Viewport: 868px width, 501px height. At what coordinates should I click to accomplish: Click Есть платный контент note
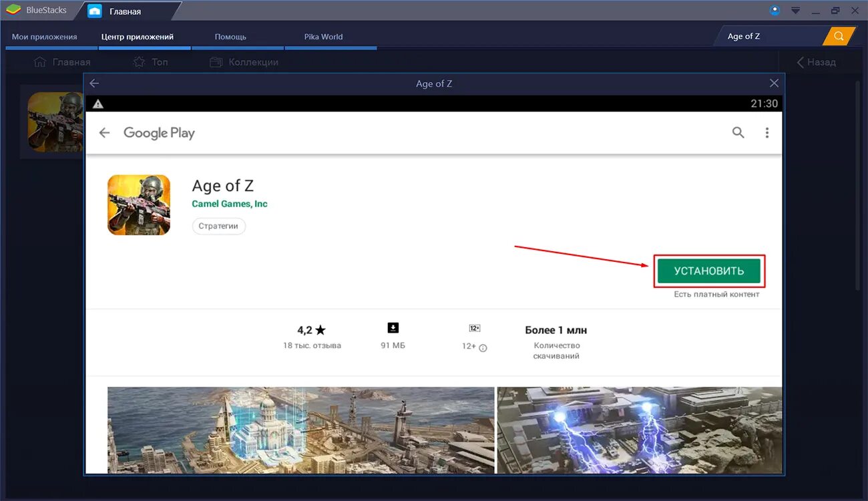tap(716, 294)
